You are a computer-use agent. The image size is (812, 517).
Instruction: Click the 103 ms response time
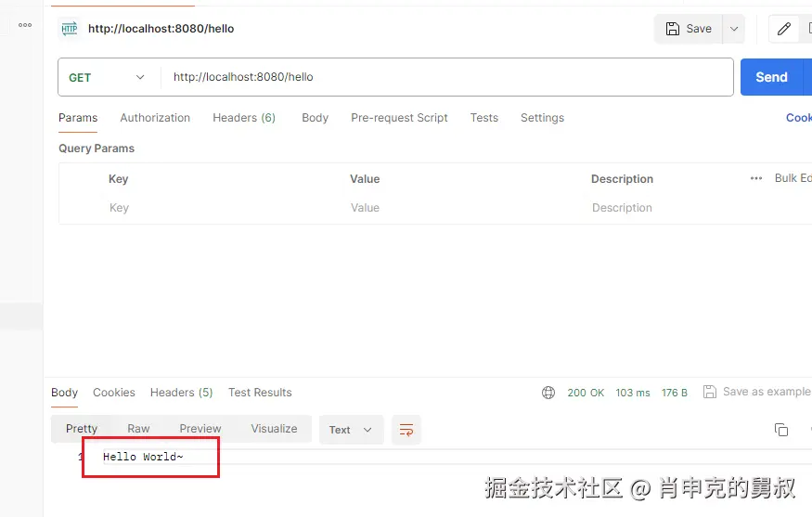click(x=632, y=393)
